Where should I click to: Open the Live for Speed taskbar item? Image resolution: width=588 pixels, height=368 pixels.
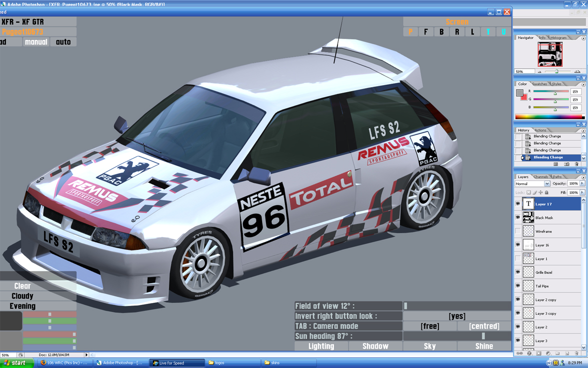pos(177,362)
